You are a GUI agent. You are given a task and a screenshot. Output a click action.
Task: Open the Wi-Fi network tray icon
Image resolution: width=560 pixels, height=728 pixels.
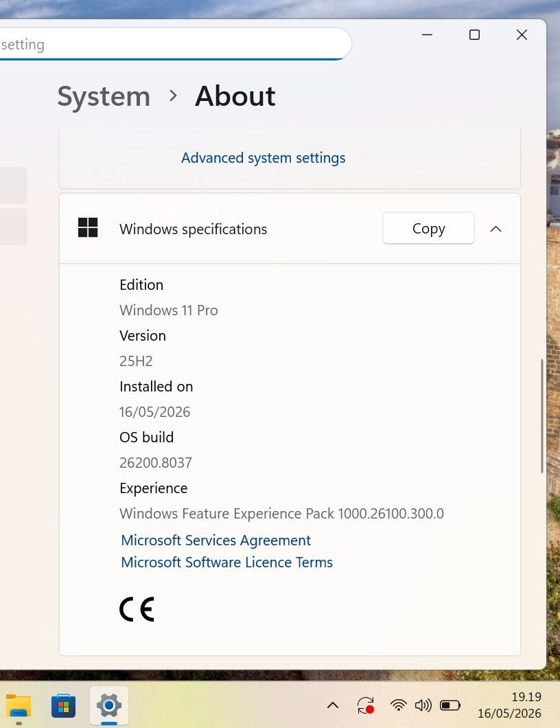(398, 706)
